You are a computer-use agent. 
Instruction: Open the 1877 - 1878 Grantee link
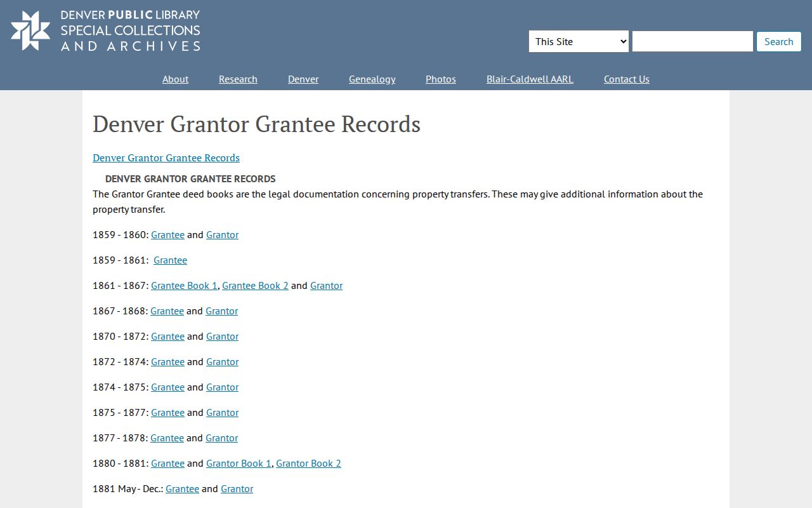(x=167, y=438)
